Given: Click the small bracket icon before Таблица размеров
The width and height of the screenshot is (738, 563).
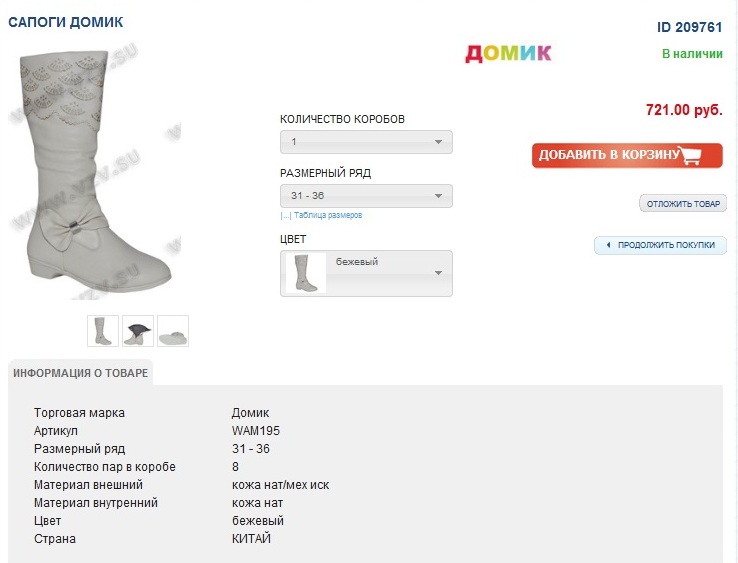Looking at the screenshot, I should pos(285,215).
